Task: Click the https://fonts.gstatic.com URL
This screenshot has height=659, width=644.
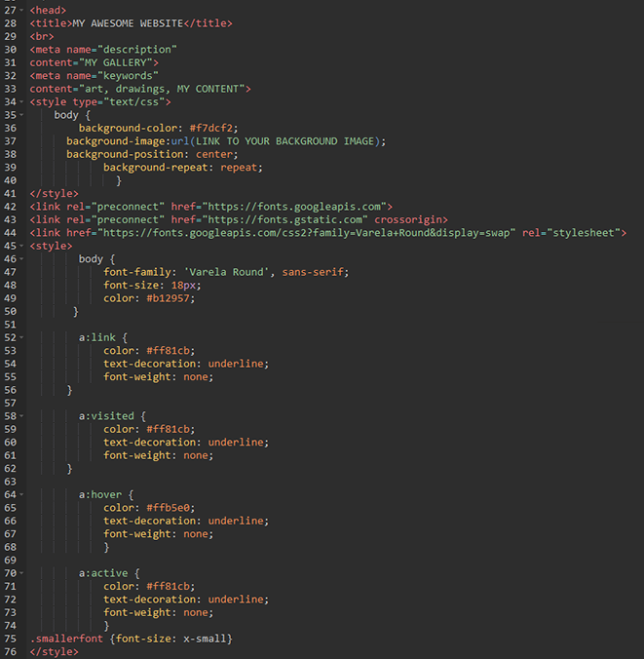Action: [284, 219]
